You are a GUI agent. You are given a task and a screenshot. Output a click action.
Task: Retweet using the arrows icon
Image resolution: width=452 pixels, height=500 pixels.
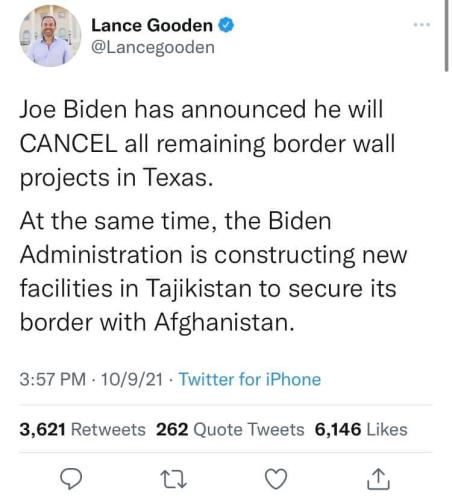[173, 479]
